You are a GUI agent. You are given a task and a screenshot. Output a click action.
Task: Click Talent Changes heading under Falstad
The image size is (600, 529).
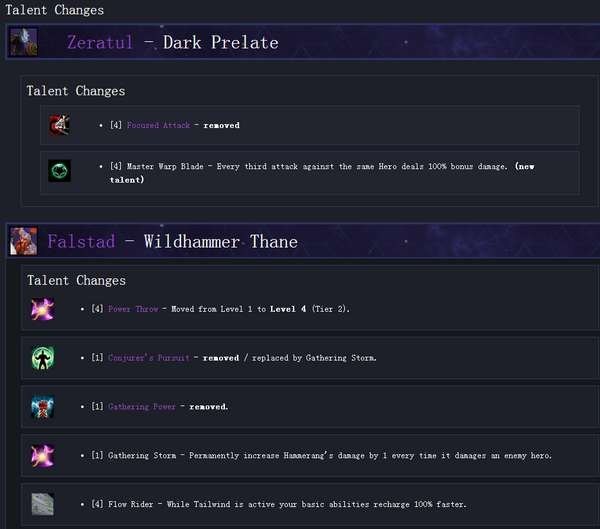[x=76, y=281]
